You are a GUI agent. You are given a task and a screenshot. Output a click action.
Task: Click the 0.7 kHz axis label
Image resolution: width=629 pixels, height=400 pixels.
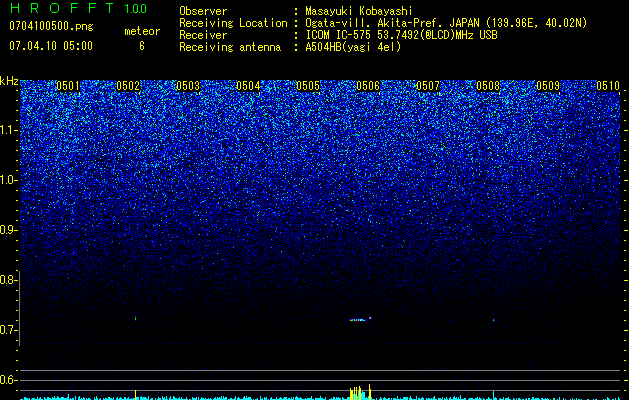point(8,330)
